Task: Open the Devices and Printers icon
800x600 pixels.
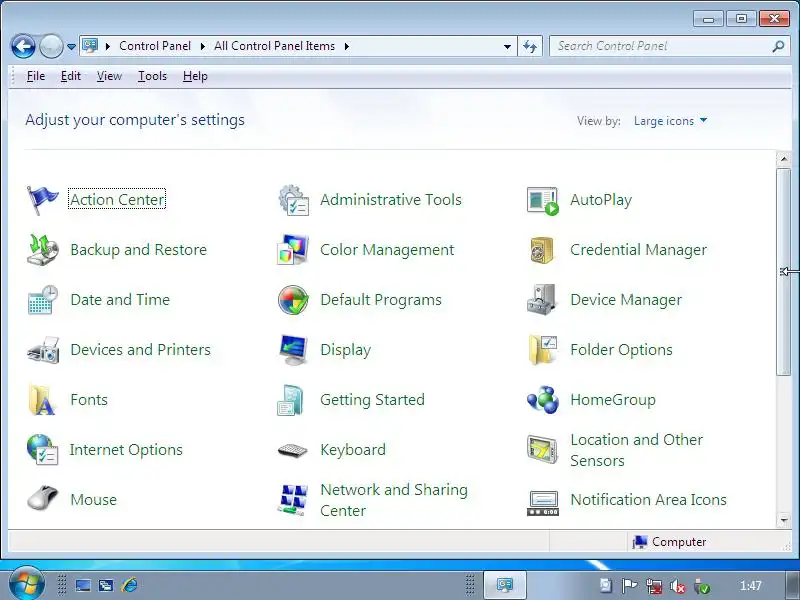Action: click(43, 350)
